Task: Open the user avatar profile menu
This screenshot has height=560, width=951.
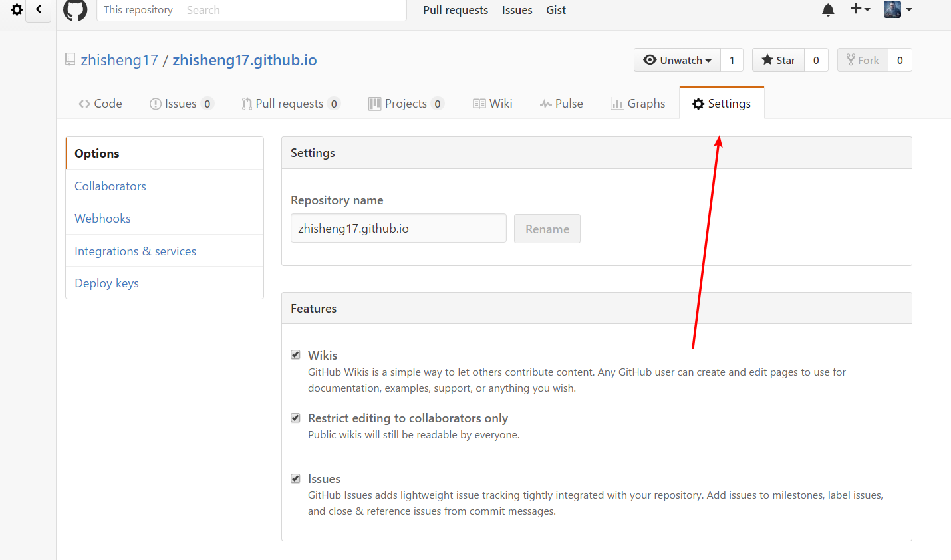Action: tap(898, 9)
